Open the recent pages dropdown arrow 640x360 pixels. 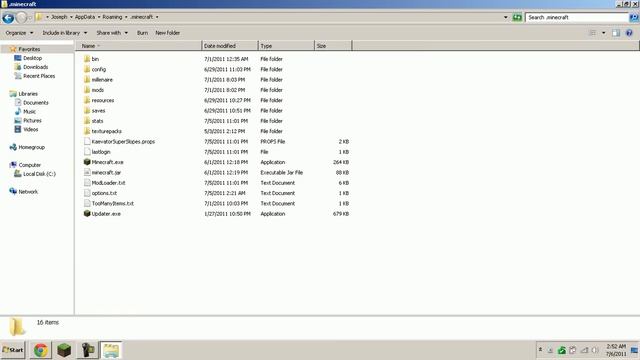31,18
